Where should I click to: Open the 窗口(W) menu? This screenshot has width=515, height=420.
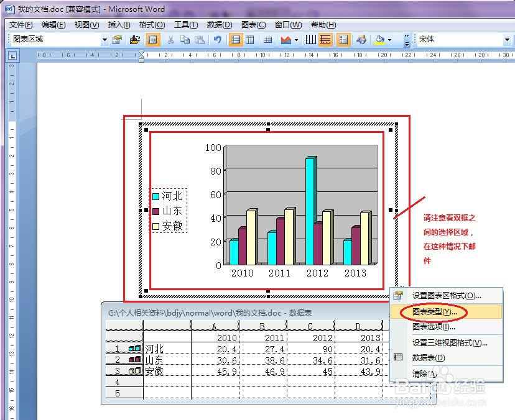point(288,25)
